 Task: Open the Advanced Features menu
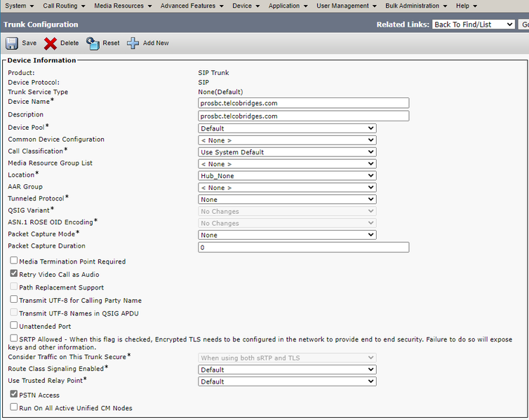192,6
